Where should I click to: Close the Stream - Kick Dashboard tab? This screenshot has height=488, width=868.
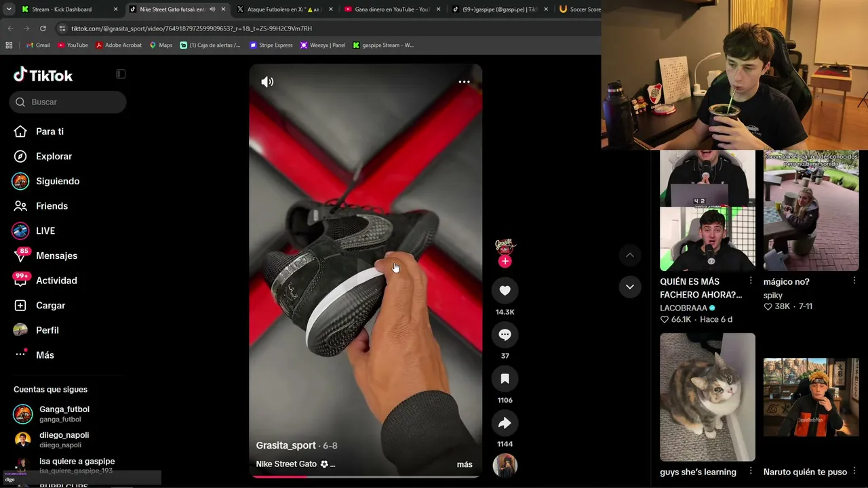(115, 9)
